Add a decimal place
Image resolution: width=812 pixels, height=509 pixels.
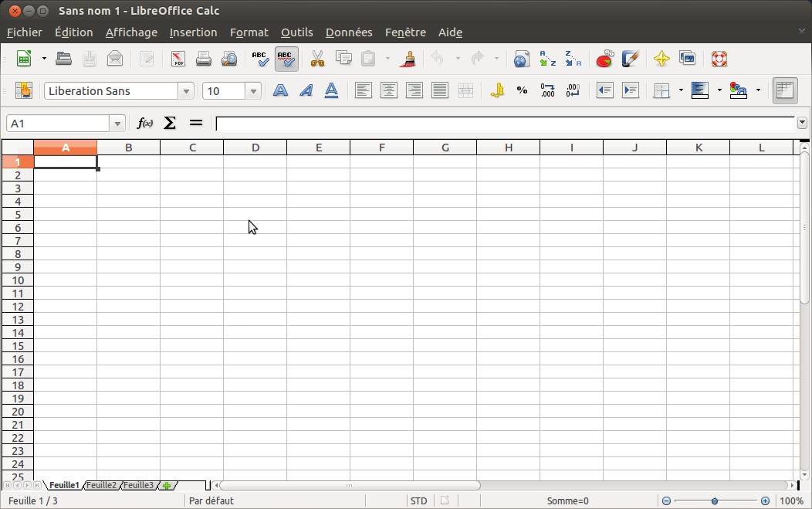[x=547, y=90]
